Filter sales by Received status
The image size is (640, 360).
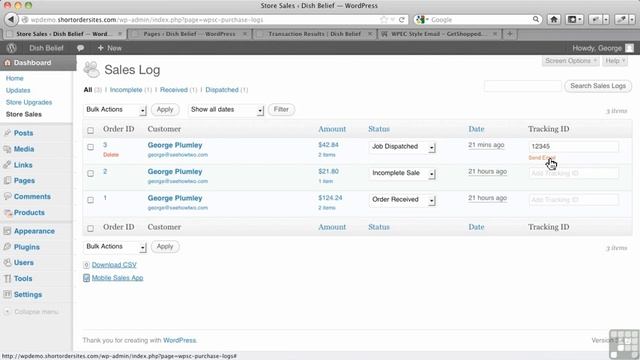coord(173,90)
